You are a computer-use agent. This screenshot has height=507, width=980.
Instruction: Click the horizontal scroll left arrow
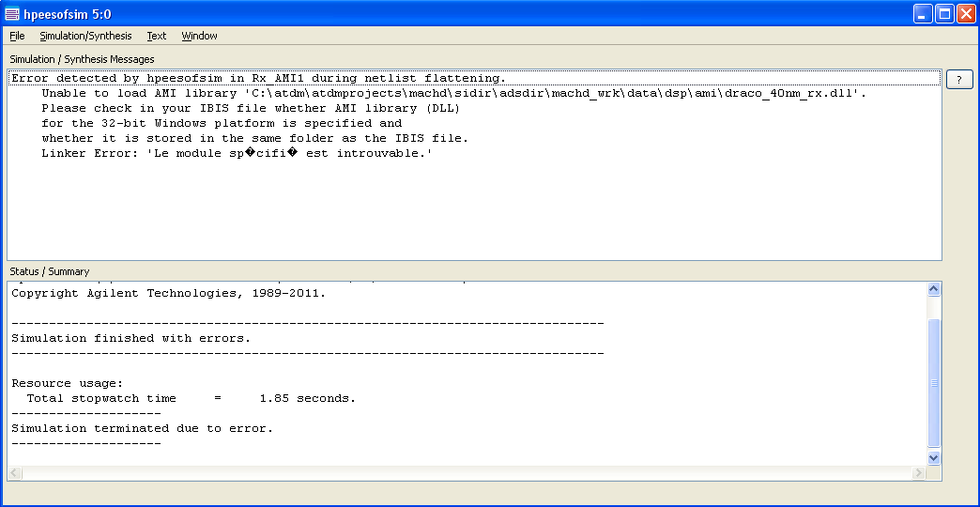[15, 473]
